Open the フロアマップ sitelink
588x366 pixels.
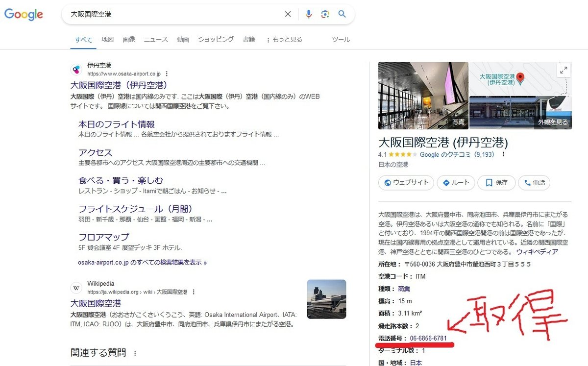(104, 237)
